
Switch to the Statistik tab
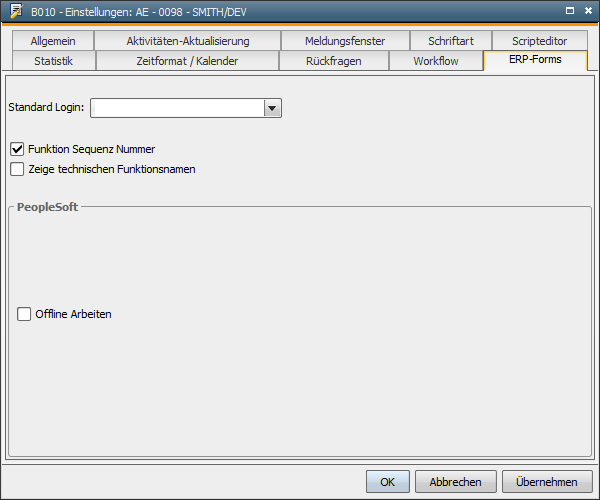coord(53,61)
